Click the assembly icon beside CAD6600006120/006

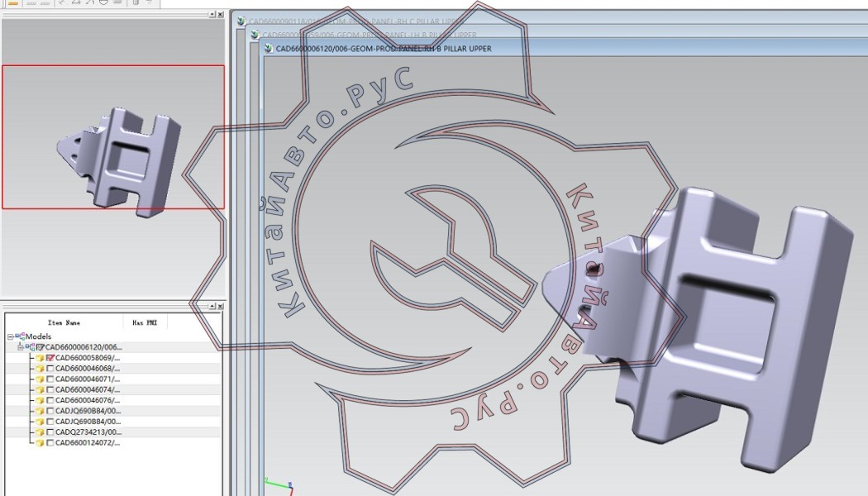(x=31, y=347)
